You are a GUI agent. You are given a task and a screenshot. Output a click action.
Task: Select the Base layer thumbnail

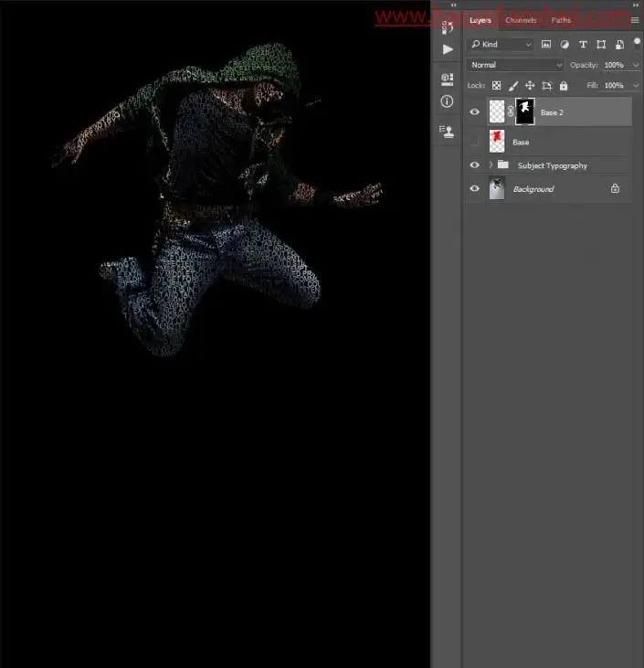pos(497,142)
